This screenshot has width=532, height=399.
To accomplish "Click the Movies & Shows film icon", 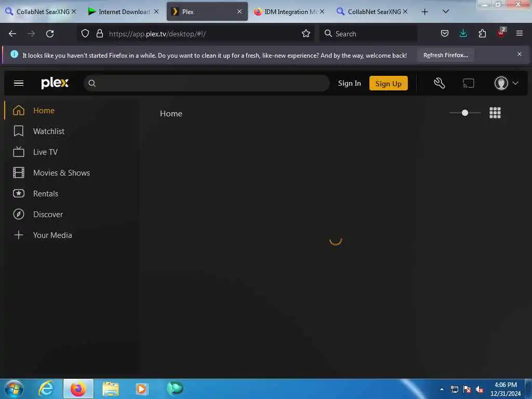I will (x=19, y=172).
